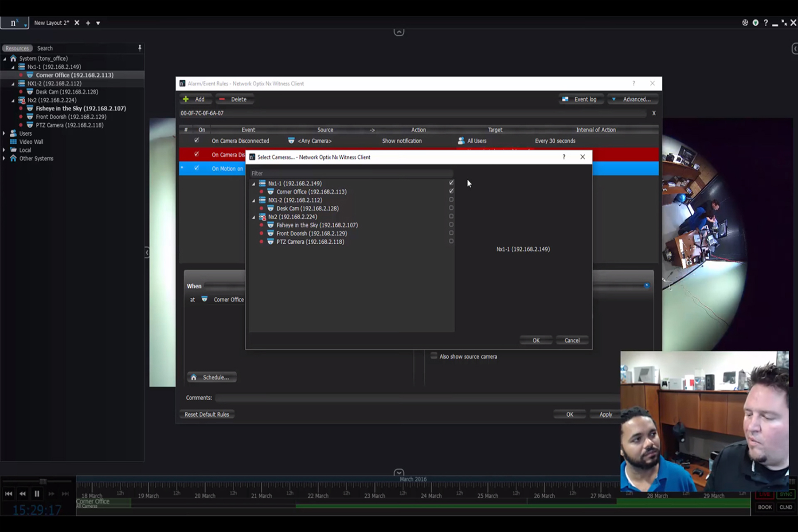Image resolution: width=798 pixels, height=532 pixels.
Task: Click Cancel in Select Cameras dialog
Action: click(572, 340)
